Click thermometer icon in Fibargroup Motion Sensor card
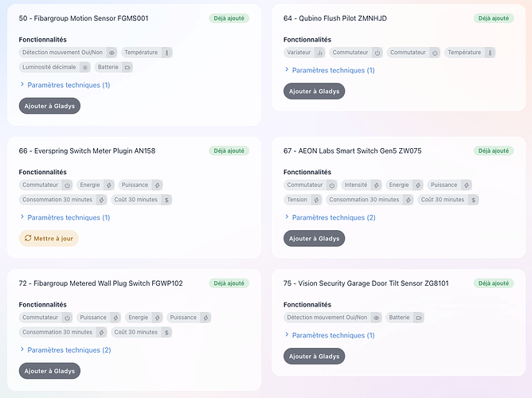 pos(166,53)
